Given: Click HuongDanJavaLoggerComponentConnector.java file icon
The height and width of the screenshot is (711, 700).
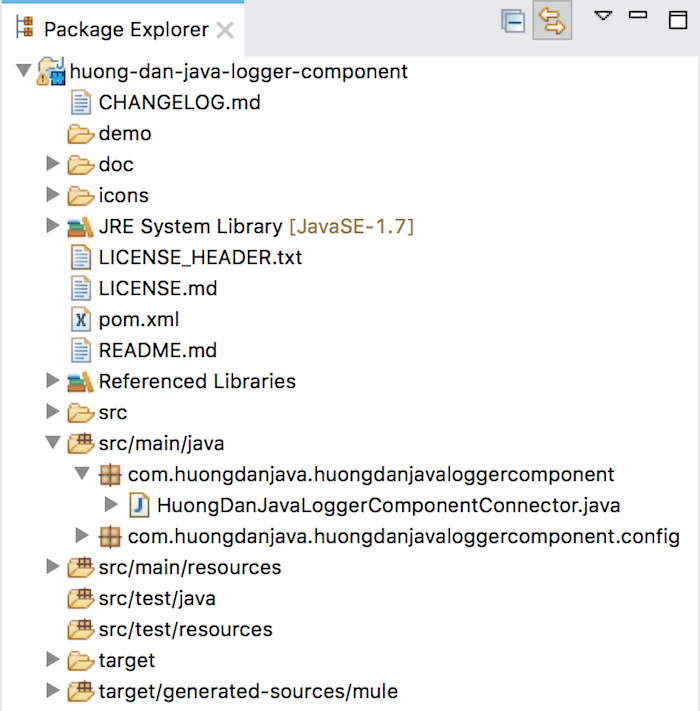Looking at the screenshot, I should [x=139, y=505].
